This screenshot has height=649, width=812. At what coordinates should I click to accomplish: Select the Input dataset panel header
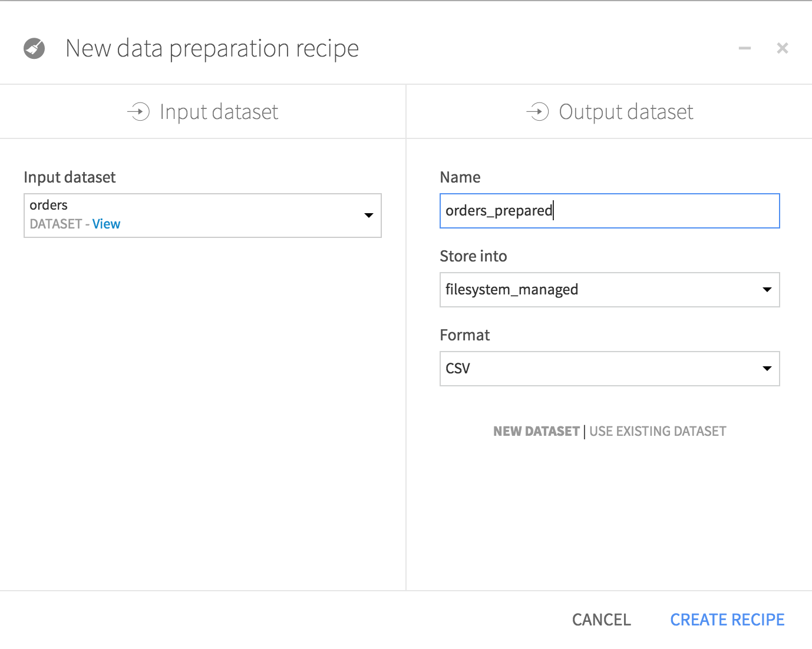tap(219, 111)
